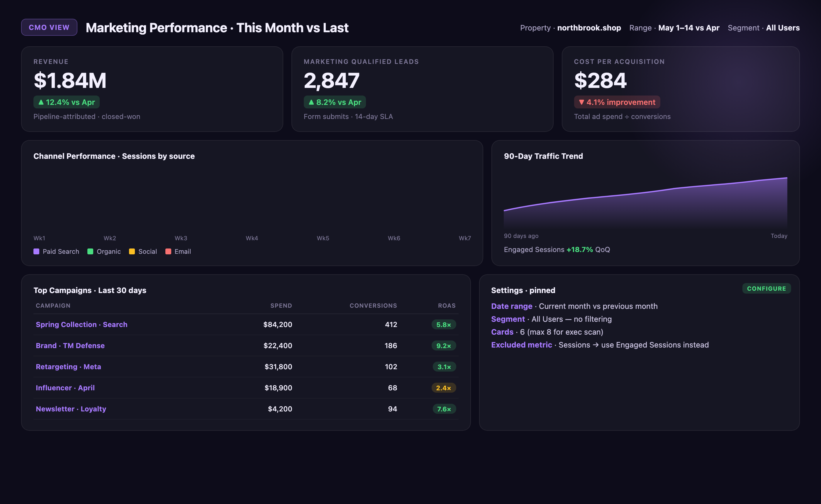This screenshot has height=504, width=821.
Task: Click the +18.7% engaged sessions value
Action: tap(580, 249)
